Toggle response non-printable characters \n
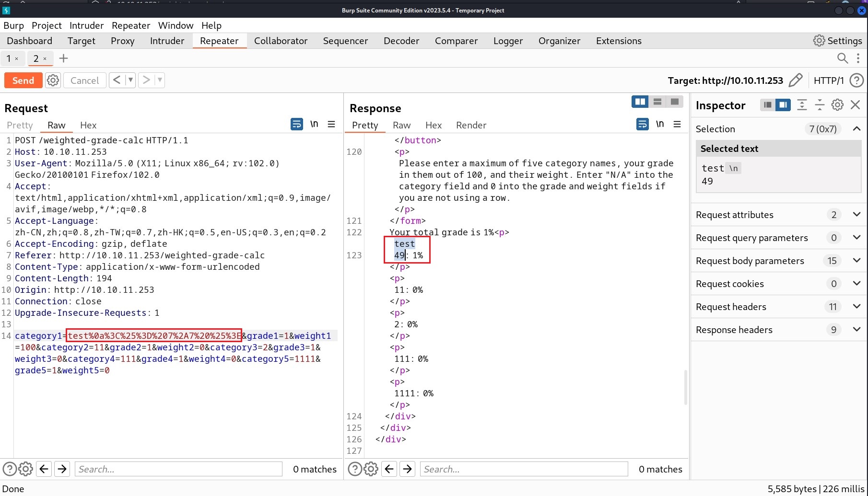The width and height of the screenshot is (868, 496). pyautogui.click(x=660, y=124)
